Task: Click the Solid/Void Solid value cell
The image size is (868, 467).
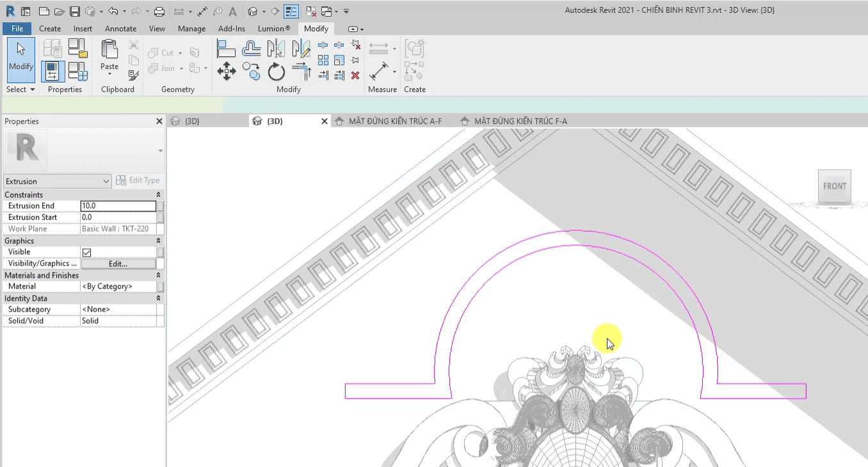Action: (118, 321)
